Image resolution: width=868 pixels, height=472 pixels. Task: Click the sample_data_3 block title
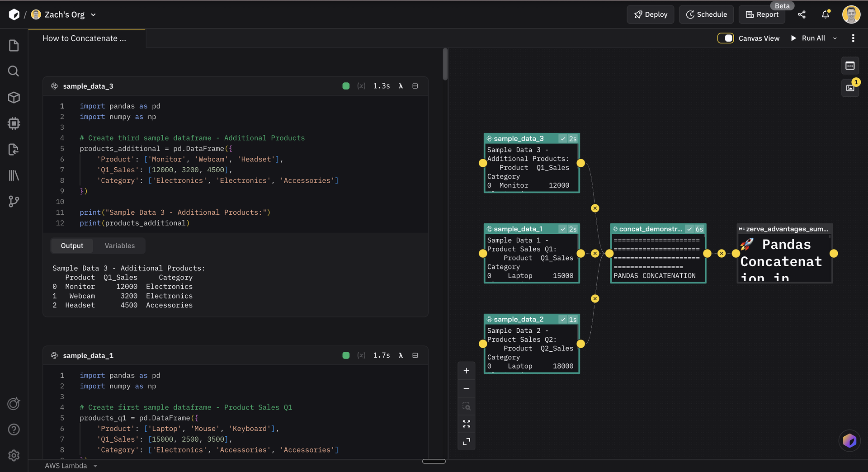(88, 86)
